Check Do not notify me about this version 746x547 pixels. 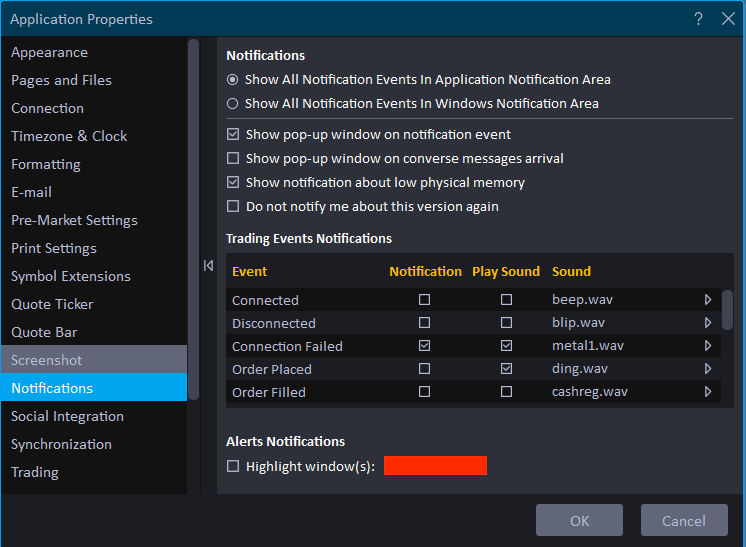coord(233,206)
